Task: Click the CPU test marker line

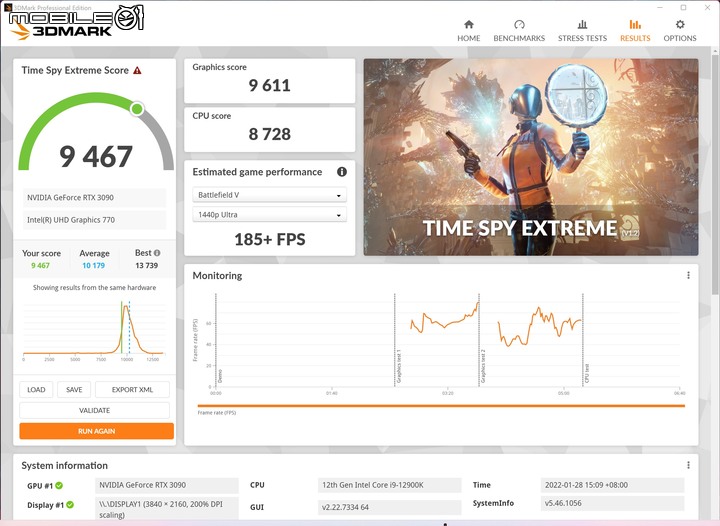Action: pos(583,340)
